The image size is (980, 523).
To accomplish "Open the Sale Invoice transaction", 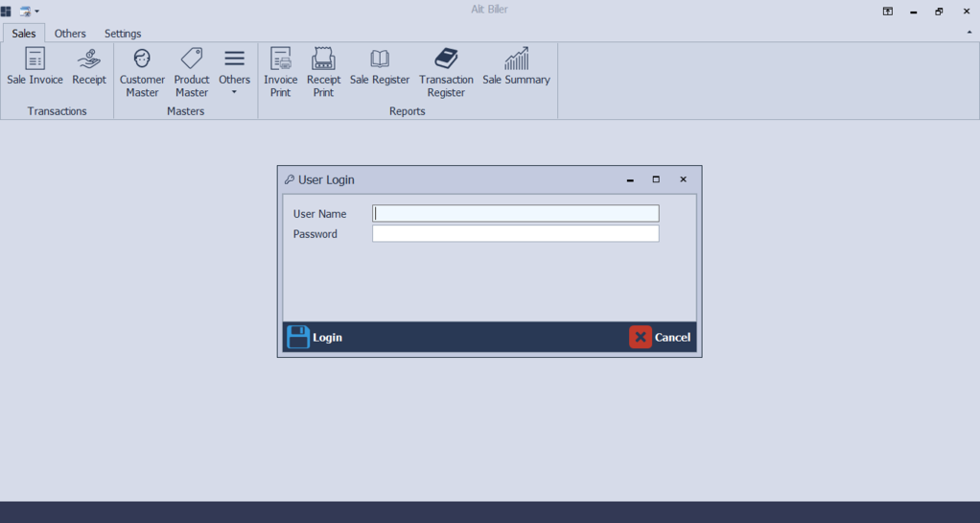I will click(35, 66).
